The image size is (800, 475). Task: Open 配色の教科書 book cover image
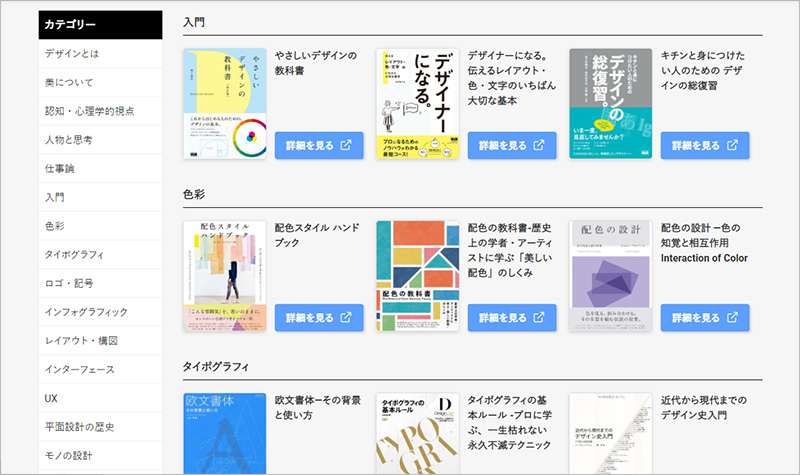coord(417,276)
